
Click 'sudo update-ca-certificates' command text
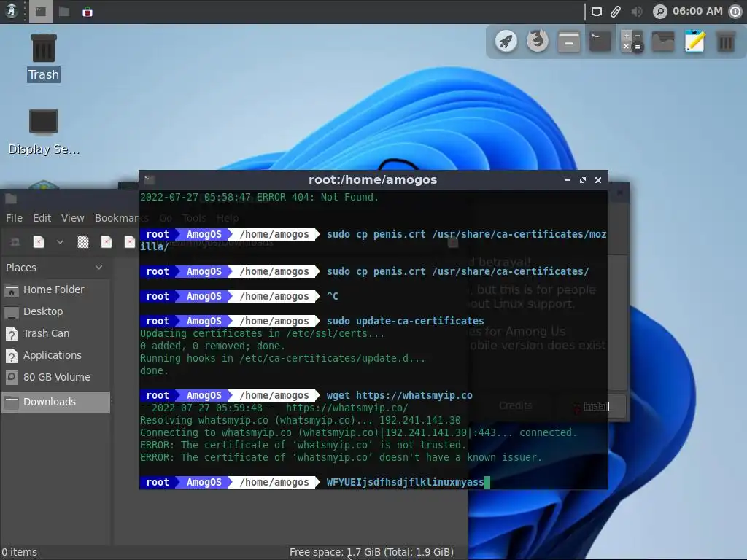tap(406, 321)
